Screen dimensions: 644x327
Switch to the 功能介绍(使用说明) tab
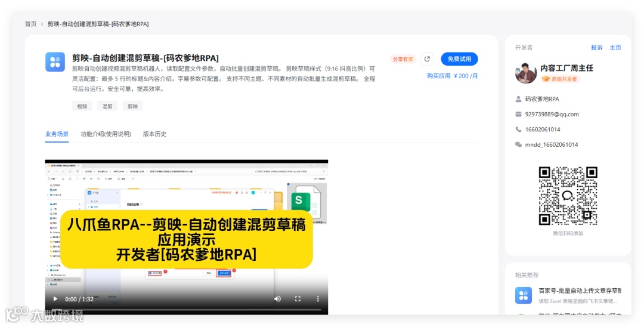point(106,134)
